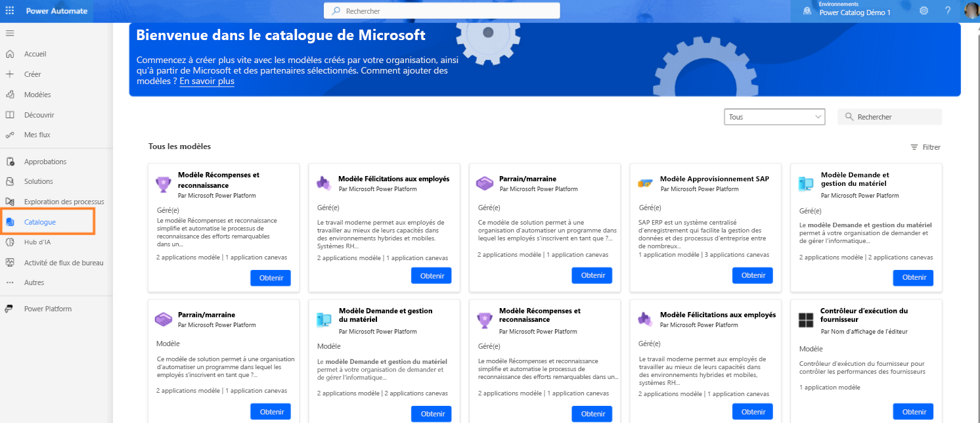Open the app launcher waffle icon
The height and width of the screenshot is (423, 980).
tap(10, 11)
